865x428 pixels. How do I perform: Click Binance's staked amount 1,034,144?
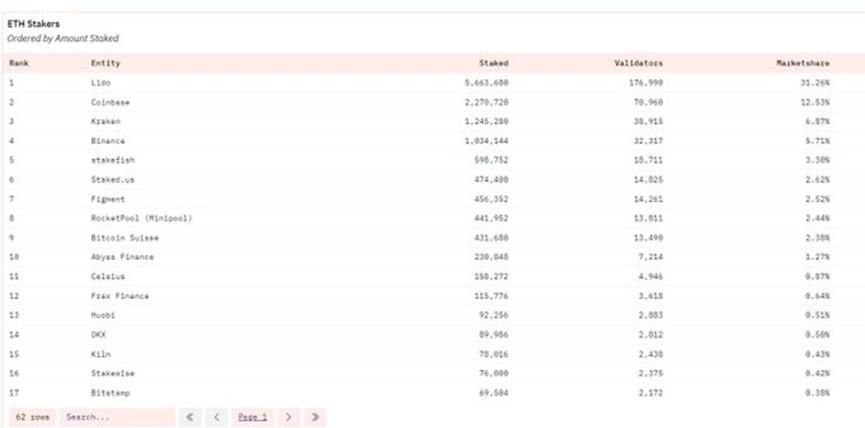coord(487,141)
